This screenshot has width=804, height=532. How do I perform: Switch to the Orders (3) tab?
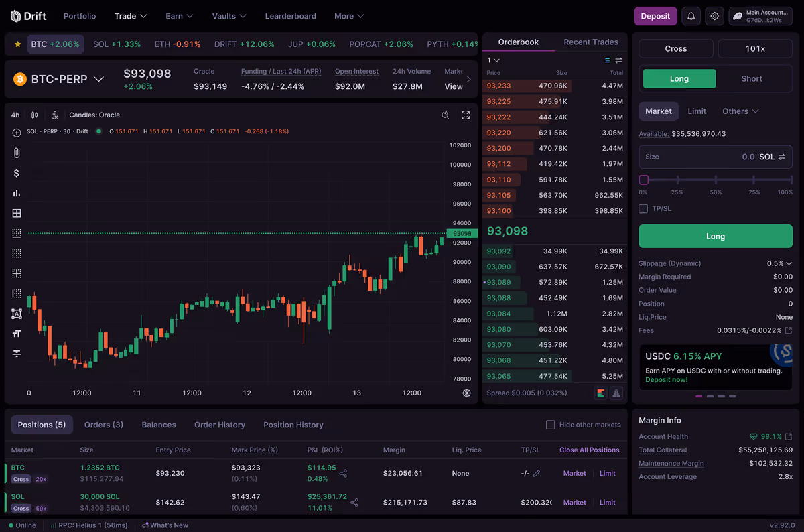click(x=104, y=425)
